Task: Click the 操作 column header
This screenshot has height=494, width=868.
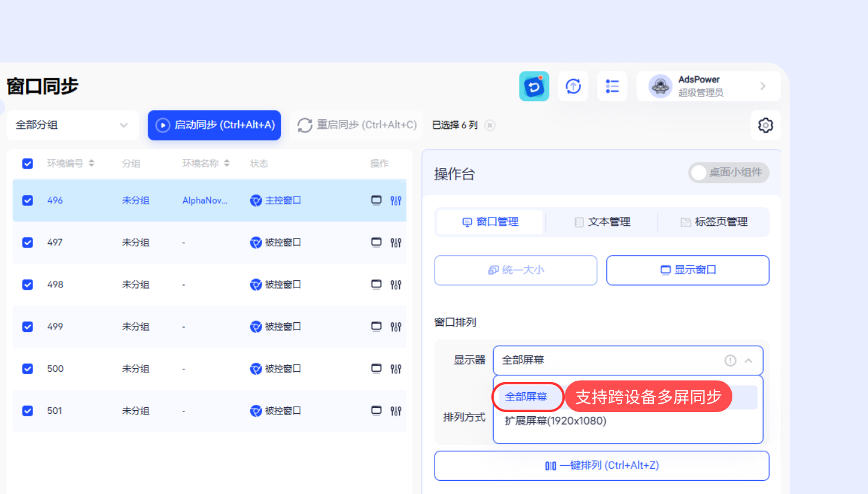Action: (x=379, y=163)
